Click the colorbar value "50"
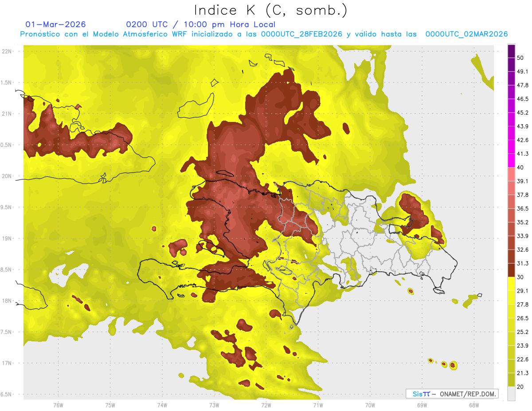Screen dimensions: 532x411 pos(521,58)
